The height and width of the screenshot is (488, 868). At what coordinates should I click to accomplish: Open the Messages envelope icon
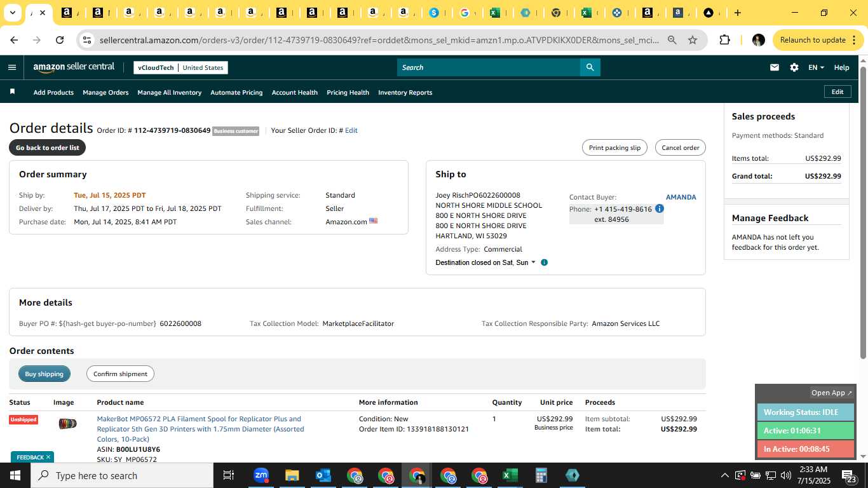(774, 67)
